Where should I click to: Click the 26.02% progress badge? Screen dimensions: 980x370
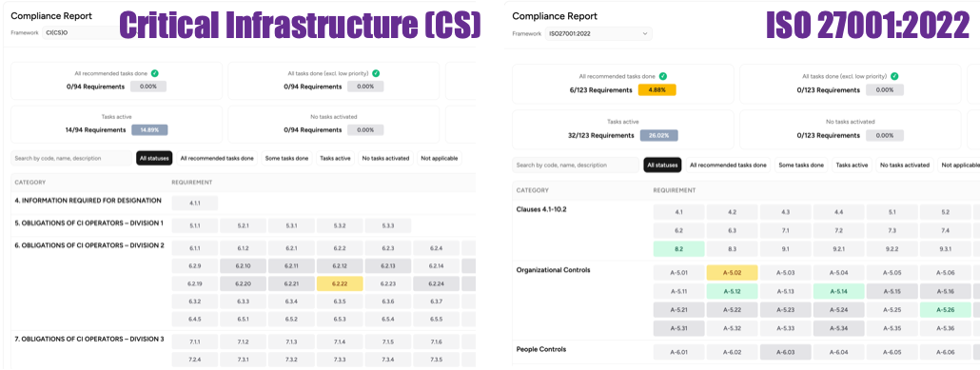(658, 135)
